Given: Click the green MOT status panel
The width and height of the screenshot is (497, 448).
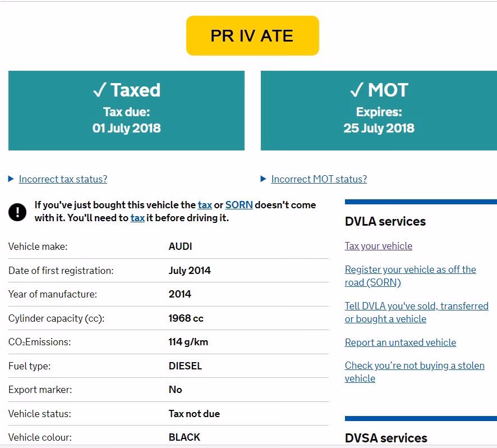Looking at the screenshot, I should 379,111.
